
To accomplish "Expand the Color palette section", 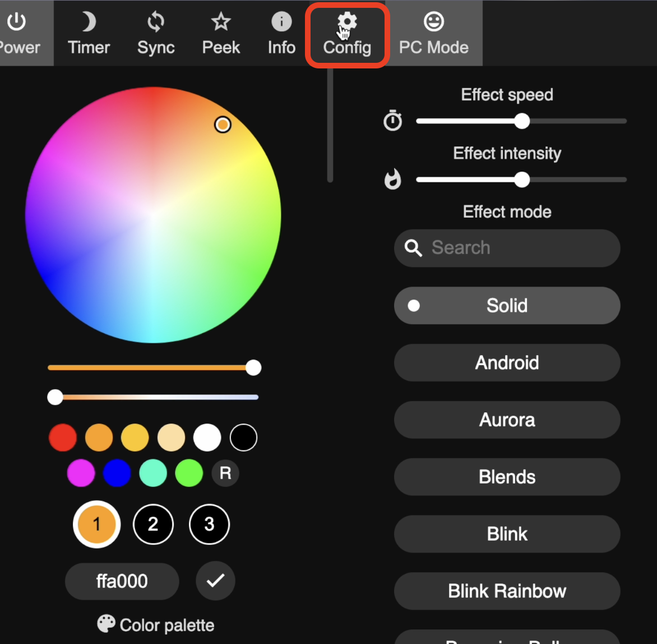I will tap(156, 625).
